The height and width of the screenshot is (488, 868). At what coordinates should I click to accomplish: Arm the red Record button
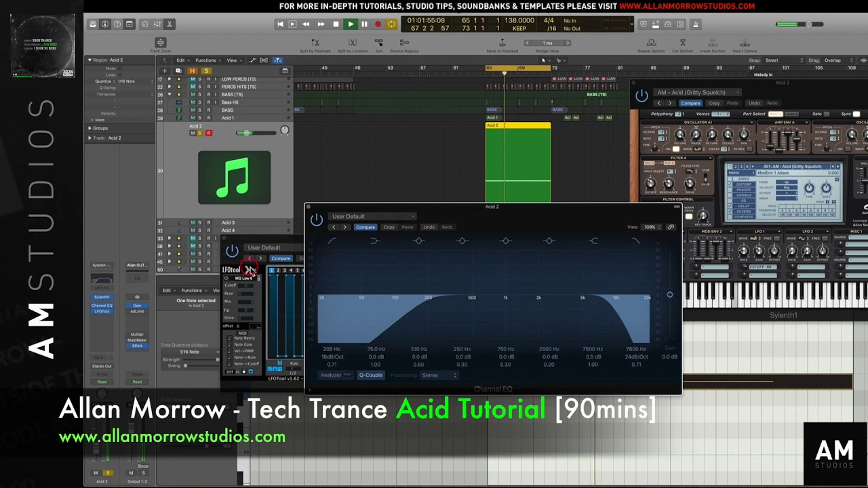[x=378, y=24]
